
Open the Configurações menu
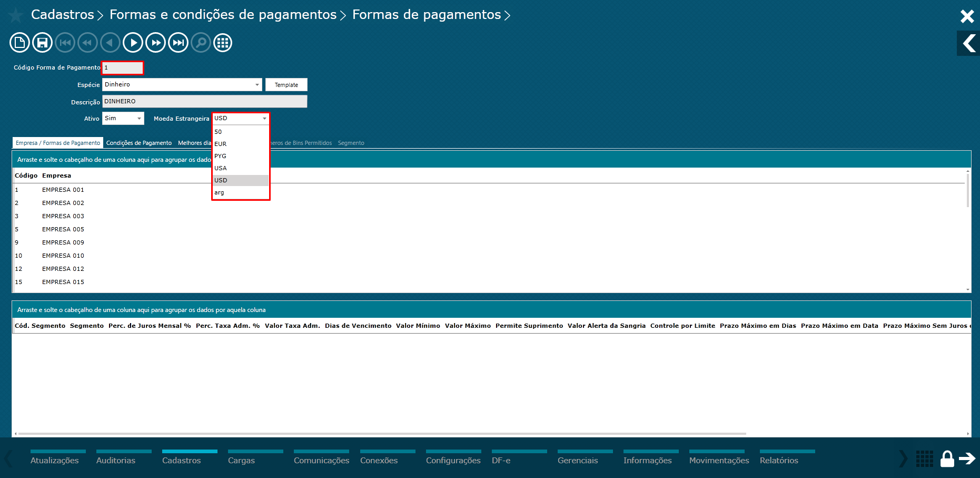(453, 458)
